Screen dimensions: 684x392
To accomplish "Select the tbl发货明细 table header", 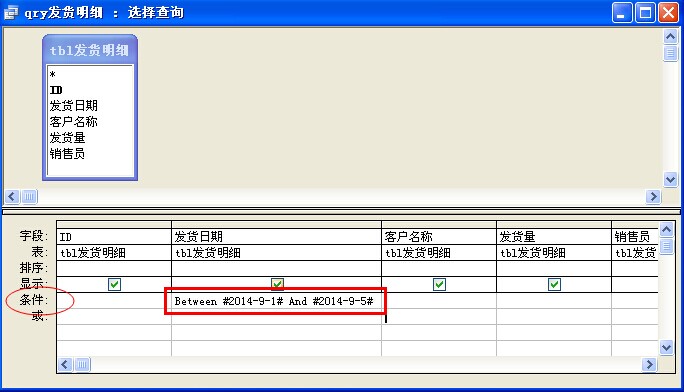I will pos(89,50).
